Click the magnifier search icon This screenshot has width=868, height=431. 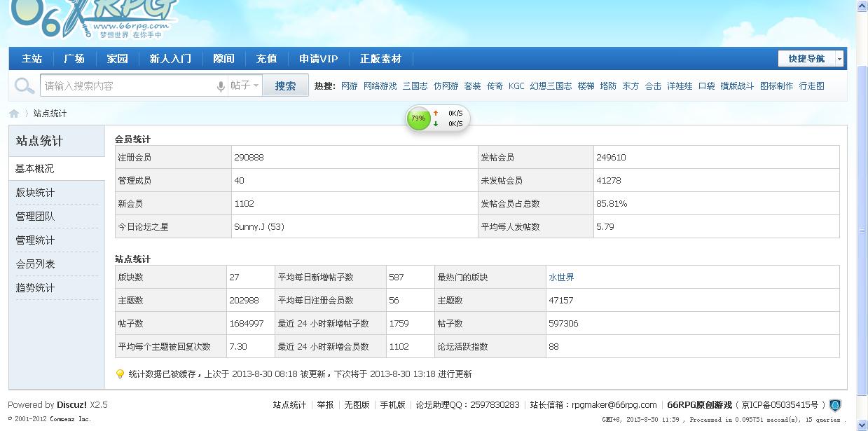(24, 85)
